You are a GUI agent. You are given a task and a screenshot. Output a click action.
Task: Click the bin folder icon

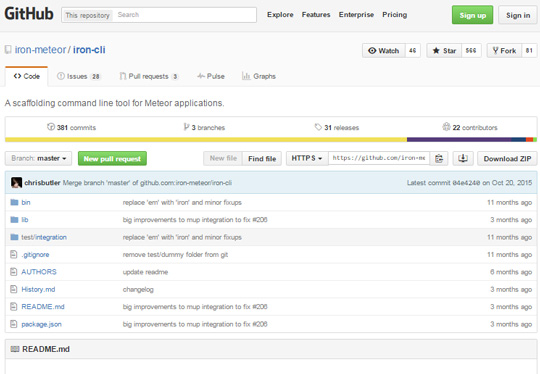pyautogui.click(x=14, y=202)
